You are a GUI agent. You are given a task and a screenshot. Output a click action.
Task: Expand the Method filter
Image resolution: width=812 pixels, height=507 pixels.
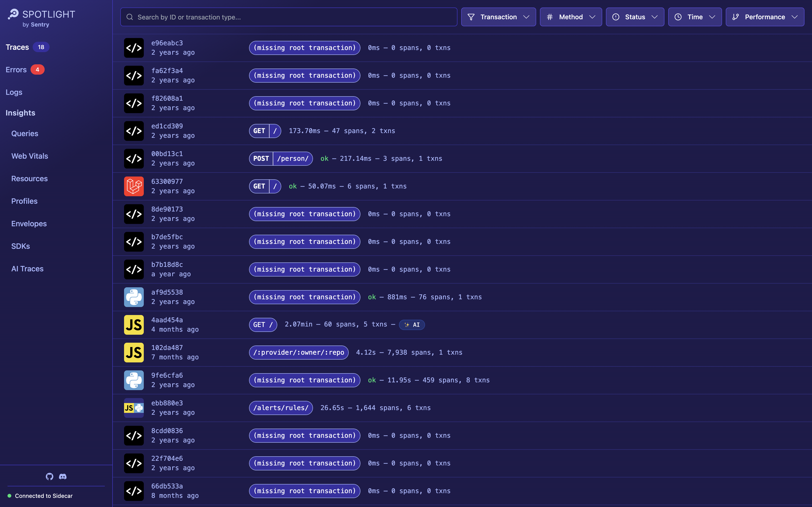(x=570, y=17)
